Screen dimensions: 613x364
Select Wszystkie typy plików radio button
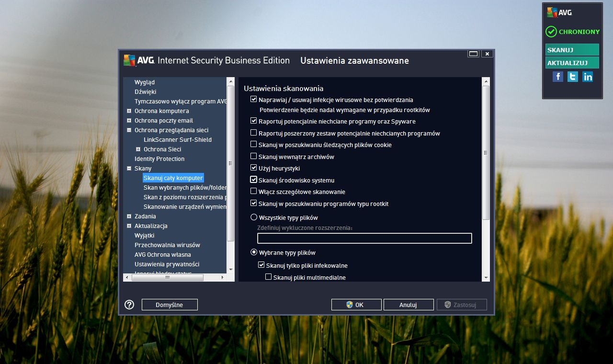tap(254, 217)
